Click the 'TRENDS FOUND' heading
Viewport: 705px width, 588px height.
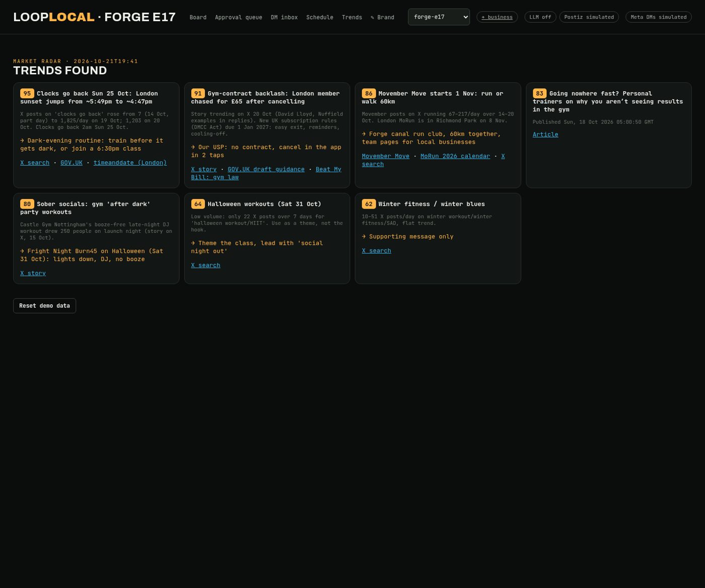pos(60,71)
